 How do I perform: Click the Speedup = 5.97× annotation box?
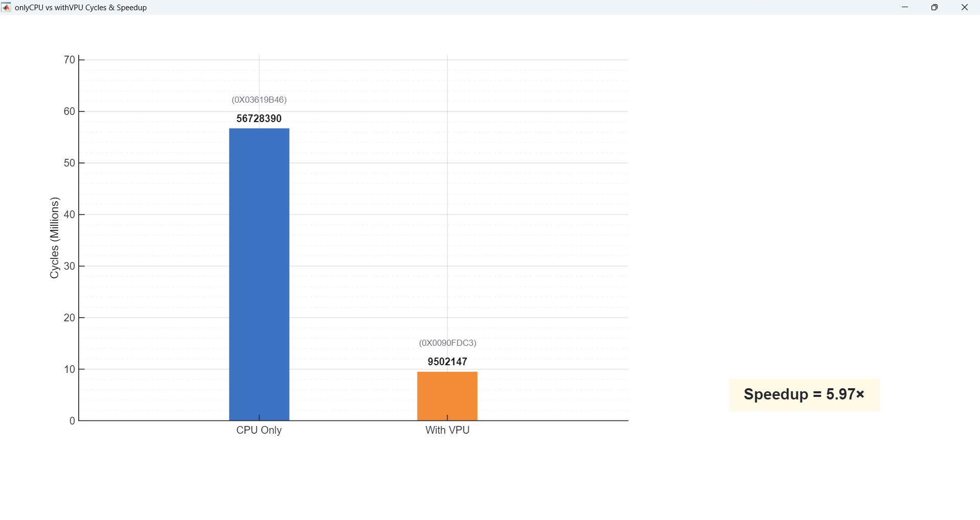(803, 394)
